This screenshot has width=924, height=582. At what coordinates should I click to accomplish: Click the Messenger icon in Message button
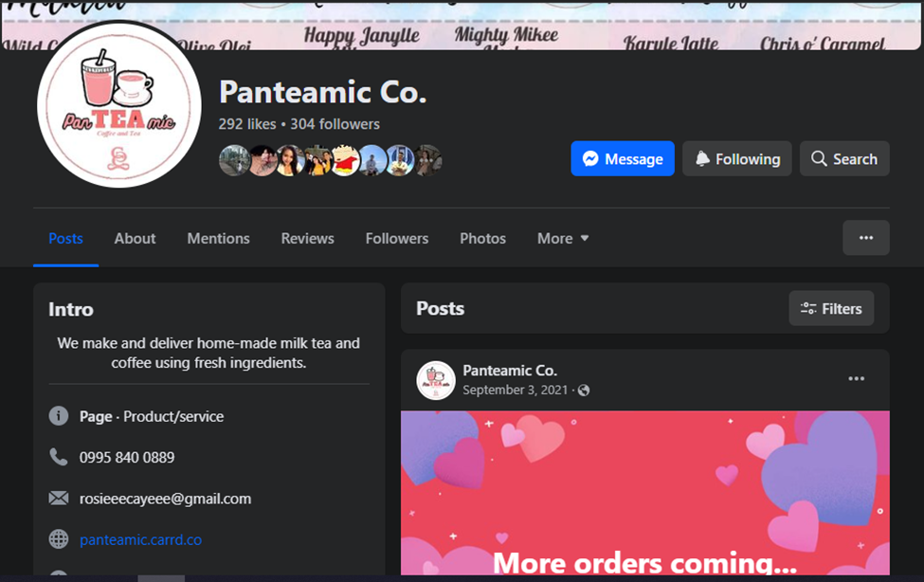(x=590, y=158)
